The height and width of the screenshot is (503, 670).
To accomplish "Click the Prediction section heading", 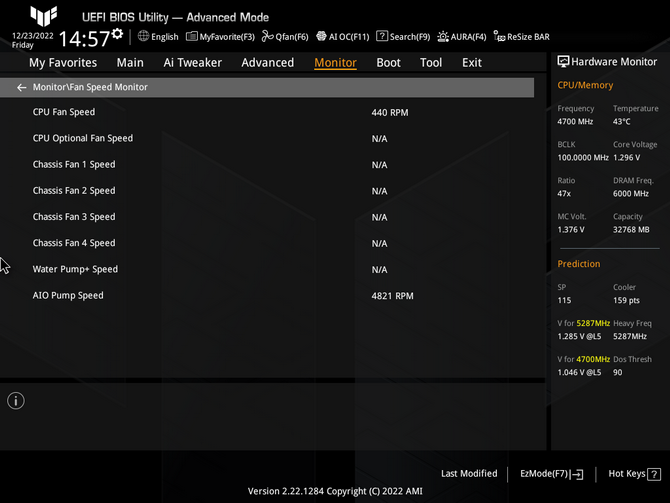I will point(579,264).
